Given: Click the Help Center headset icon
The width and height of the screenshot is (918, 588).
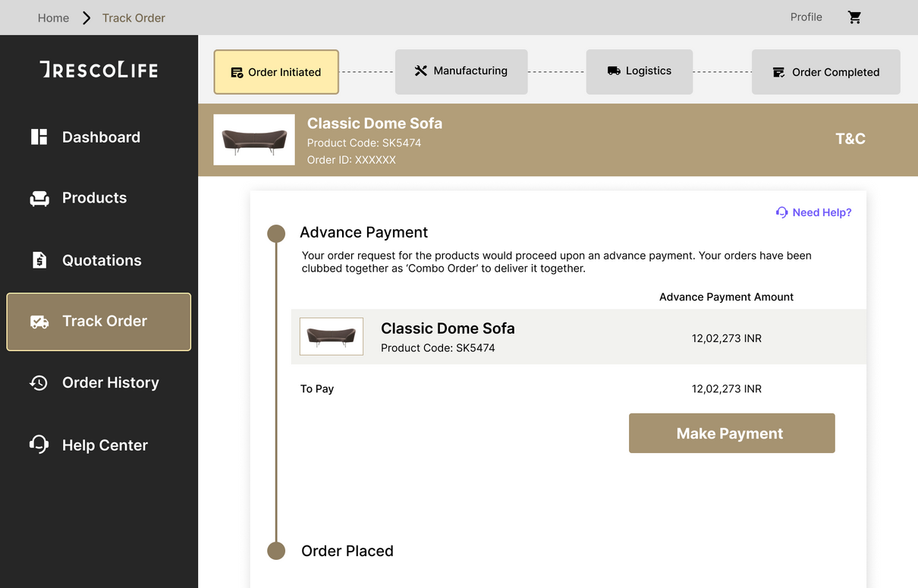Looking at the screenshot, I should (39, 445).
